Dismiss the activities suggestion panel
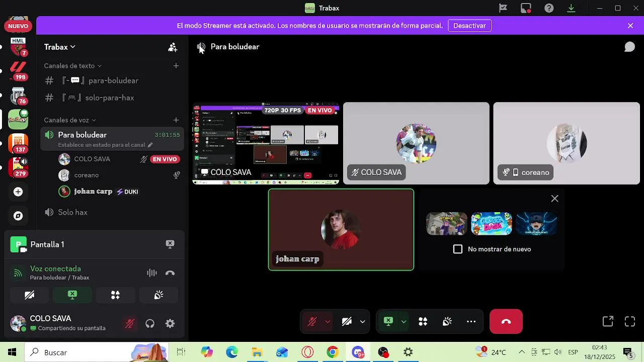The width and height of the screenshot is (644, 362). click(554, 199)
